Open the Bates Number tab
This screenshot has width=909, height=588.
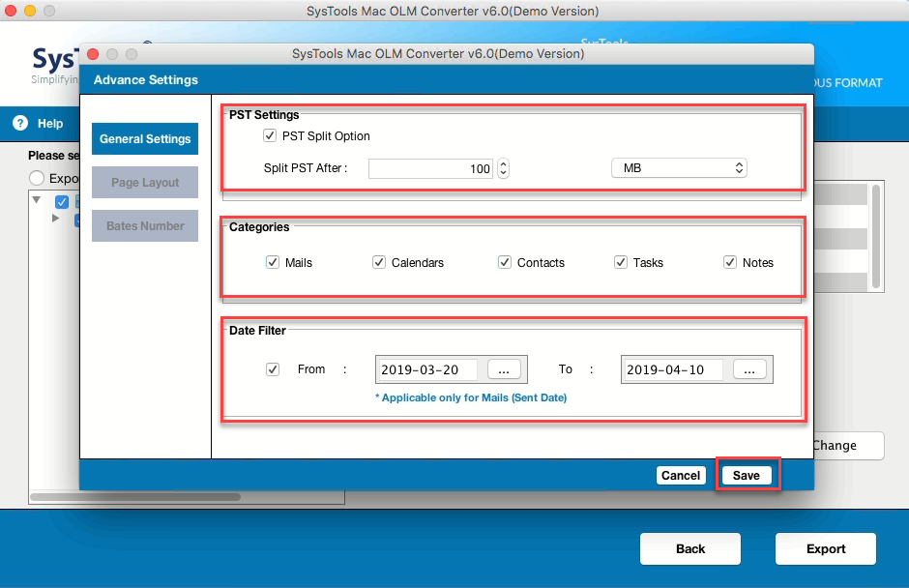(145, 225)
